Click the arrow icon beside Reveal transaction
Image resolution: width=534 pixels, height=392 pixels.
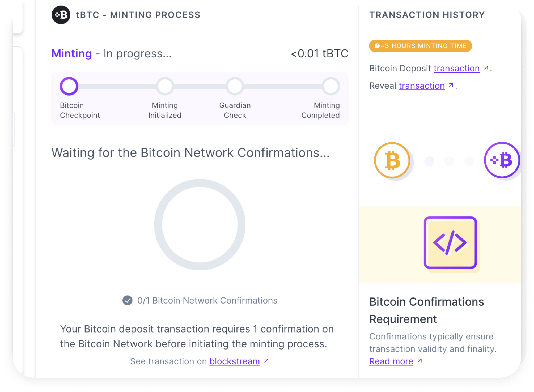point(451,85)
